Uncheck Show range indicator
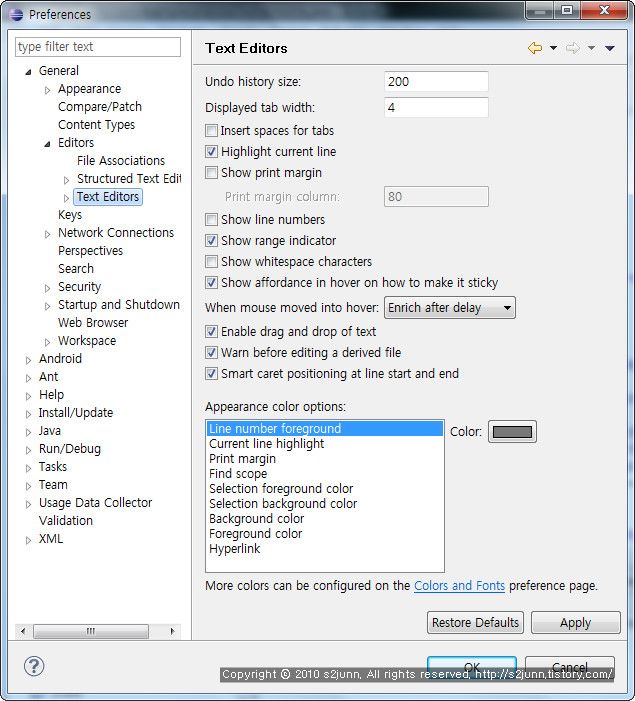Viewport: 635px width, 701px height. click(x=211, y=241)
